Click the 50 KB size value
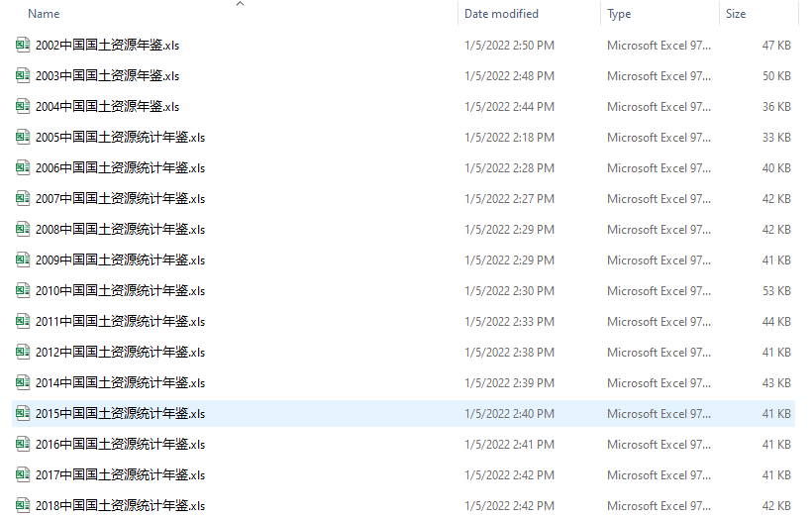 [776, 75]
